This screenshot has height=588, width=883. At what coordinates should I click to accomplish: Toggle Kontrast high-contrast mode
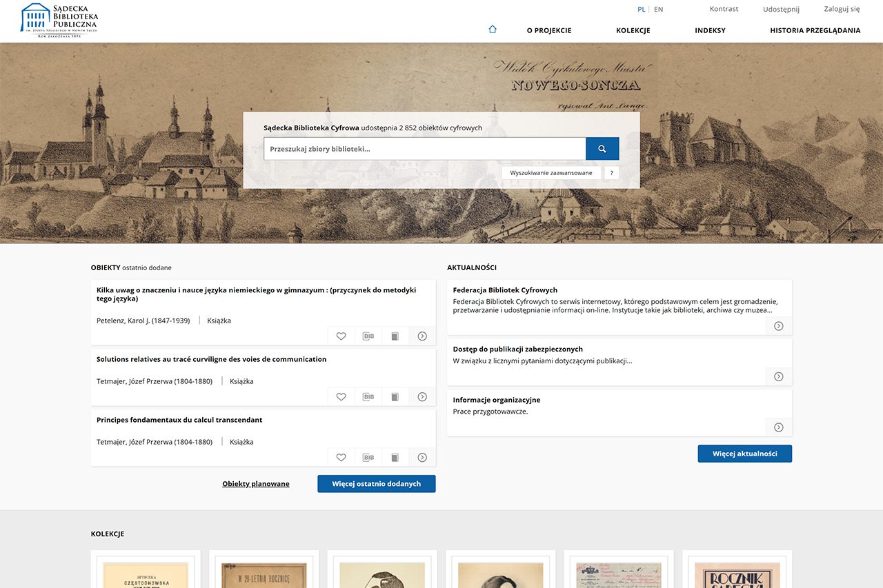pyautogui.click(x=724, y=9)
